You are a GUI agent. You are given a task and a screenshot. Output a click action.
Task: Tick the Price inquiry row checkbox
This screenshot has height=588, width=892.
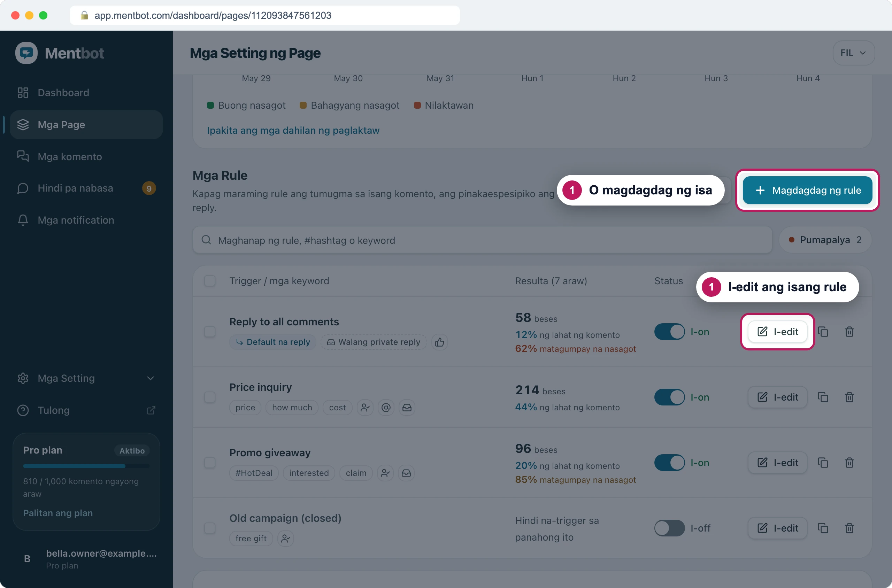(210, 397)
